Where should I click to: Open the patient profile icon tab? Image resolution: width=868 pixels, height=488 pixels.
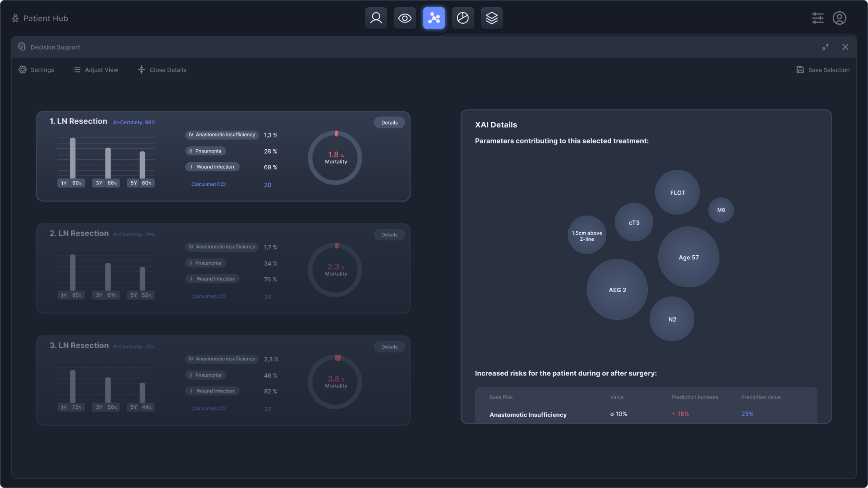(376, 18)
